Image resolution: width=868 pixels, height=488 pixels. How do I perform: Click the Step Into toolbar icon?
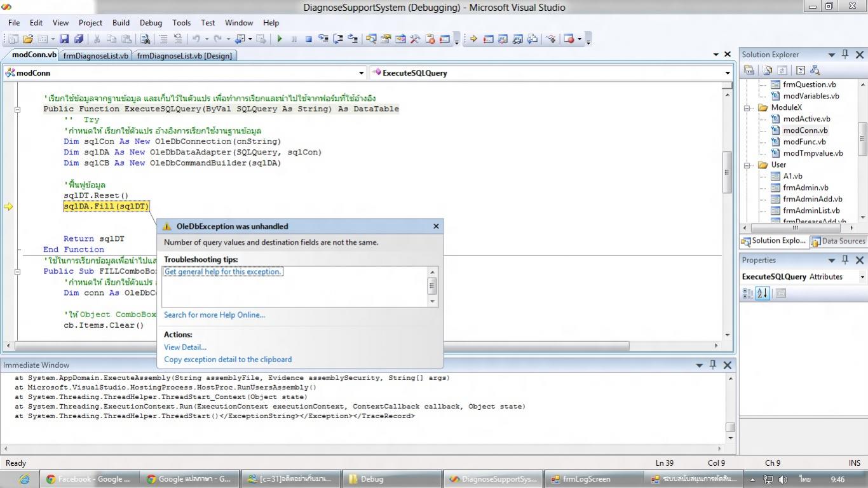323,39
